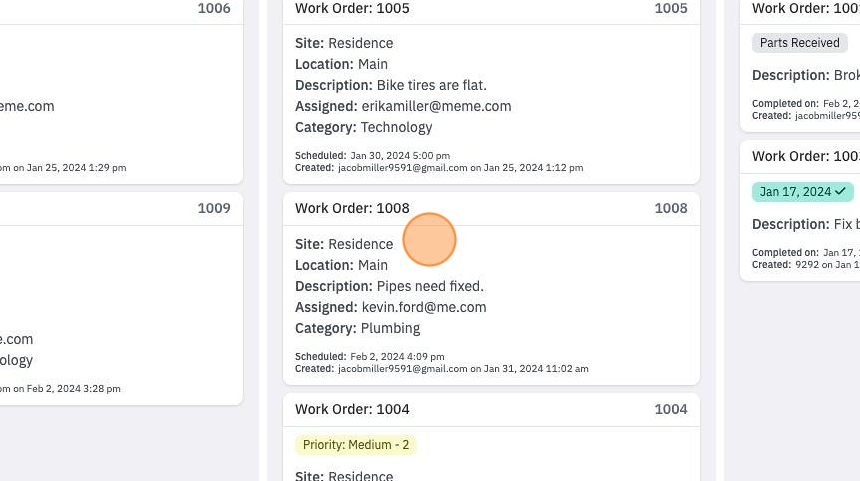Click the scheduled date Feb 2, 2024 4:09 pm
This screenshot has width=860, height=481.
pos(398,356)
